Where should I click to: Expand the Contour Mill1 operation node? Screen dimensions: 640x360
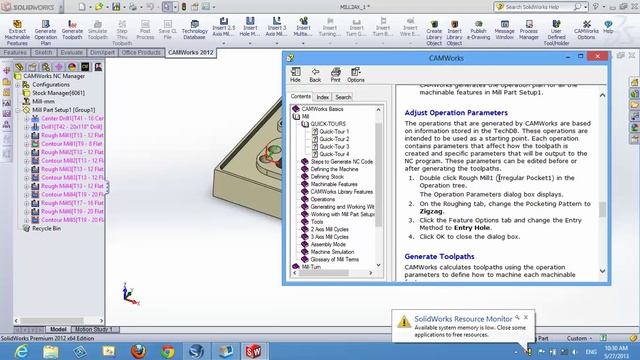point(27,144)
